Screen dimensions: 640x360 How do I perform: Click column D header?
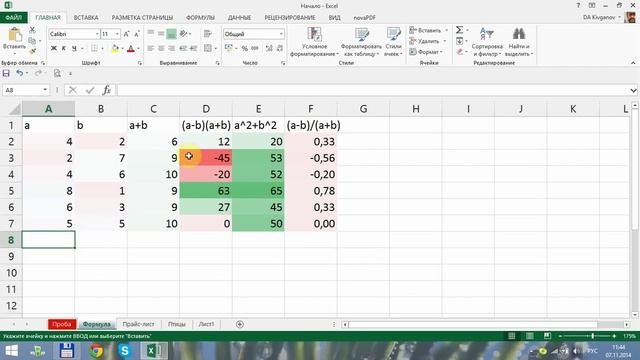[x=206, y=109]
